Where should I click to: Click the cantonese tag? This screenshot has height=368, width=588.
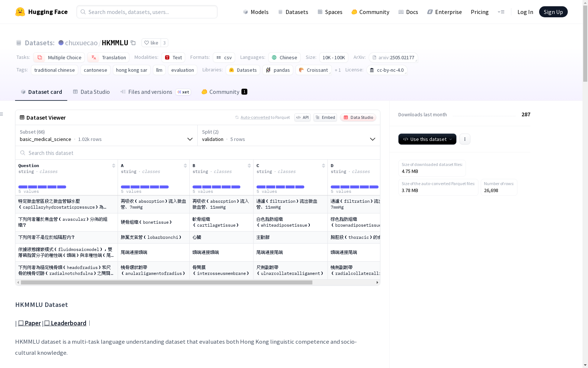[96, 70]
